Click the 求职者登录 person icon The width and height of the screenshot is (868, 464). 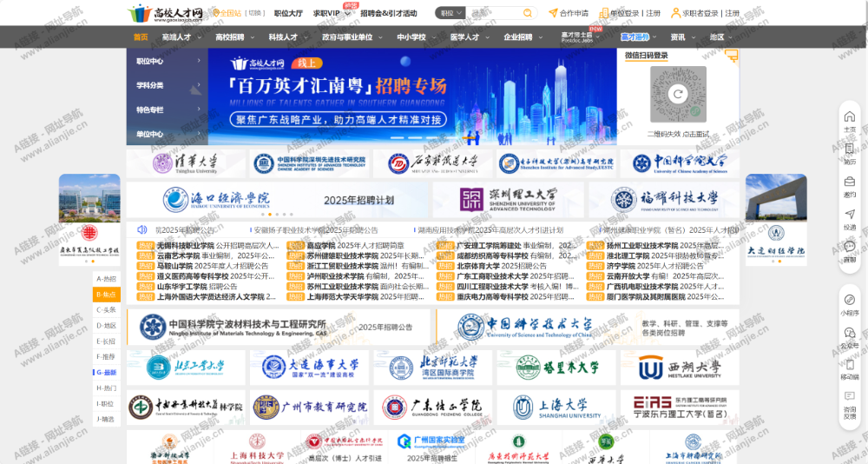(x=675, y=13)
